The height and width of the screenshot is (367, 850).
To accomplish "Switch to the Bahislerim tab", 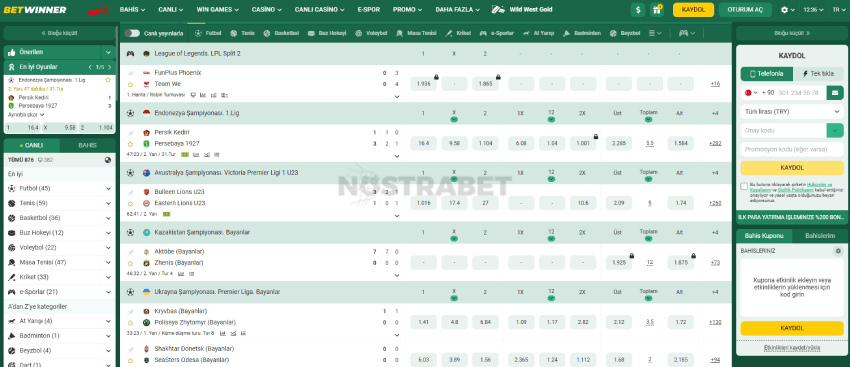I will (820, 236).
